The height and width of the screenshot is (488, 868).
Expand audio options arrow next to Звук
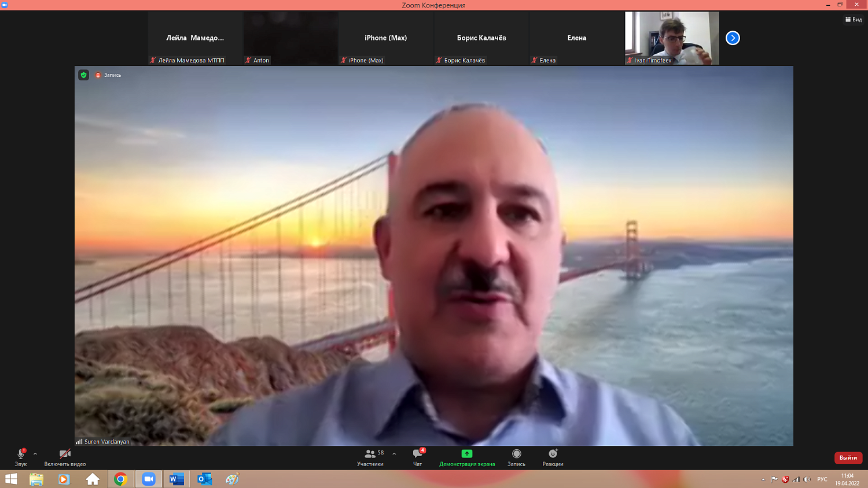[35, 454]
